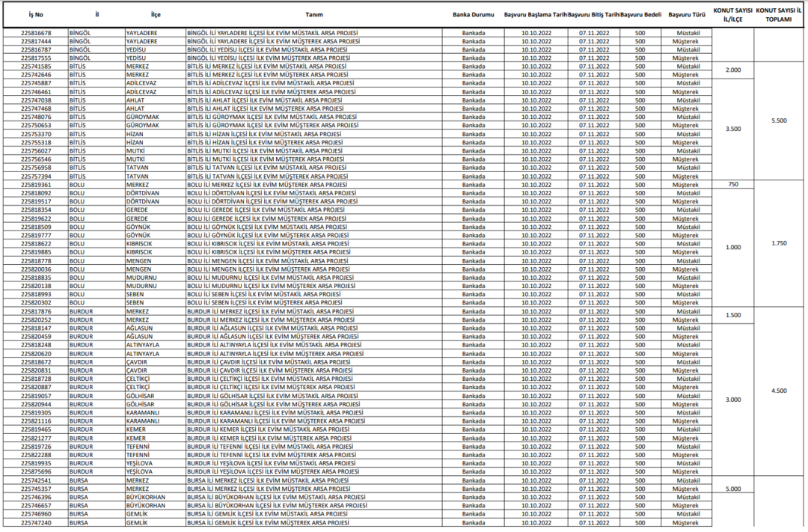
Task: Select the "Başvuru Bedeli" column header
Action: [640, 14]
